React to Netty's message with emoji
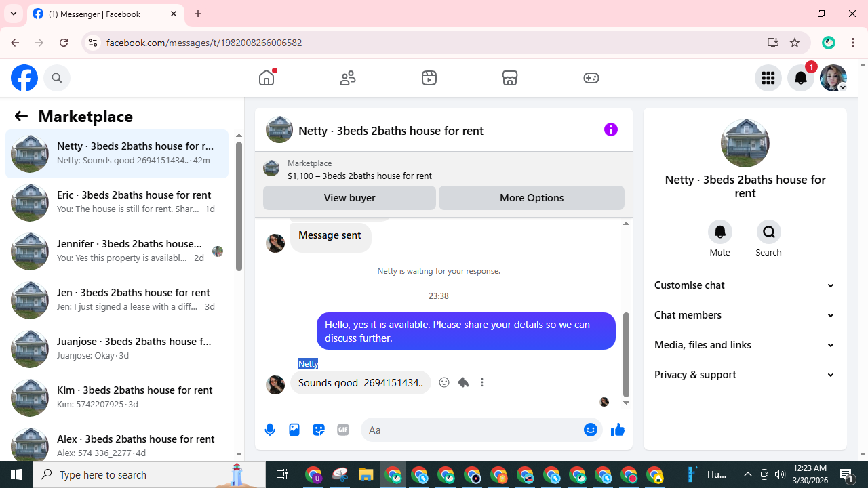 pos(444,382)
